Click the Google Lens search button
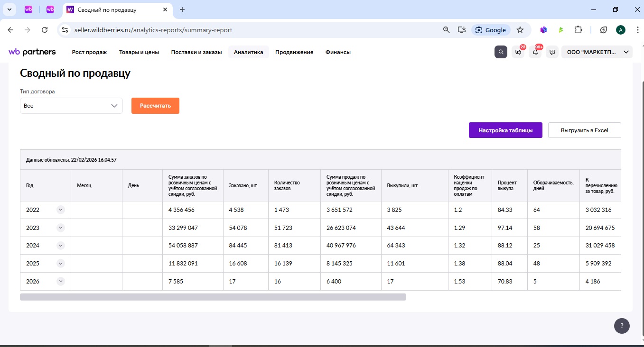The width and height of the screenshot is (644, 347). point(491,30)
